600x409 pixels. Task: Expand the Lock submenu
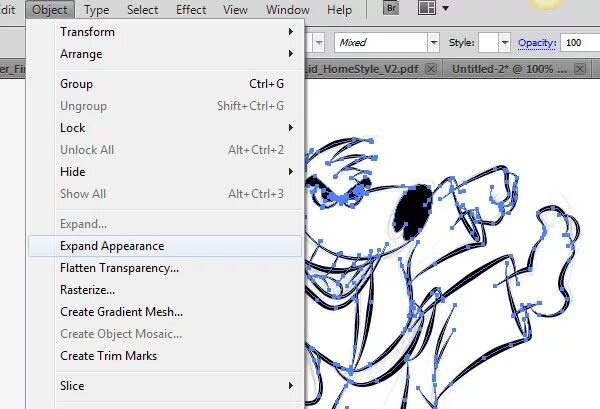[x=165, y=128]
